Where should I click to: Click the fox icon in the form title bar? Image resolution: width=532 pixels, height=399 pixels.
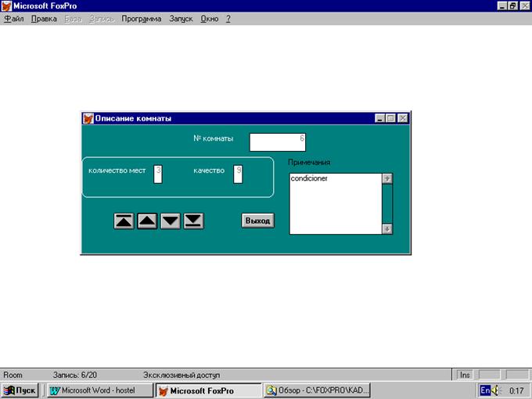[x=88, y=118]
